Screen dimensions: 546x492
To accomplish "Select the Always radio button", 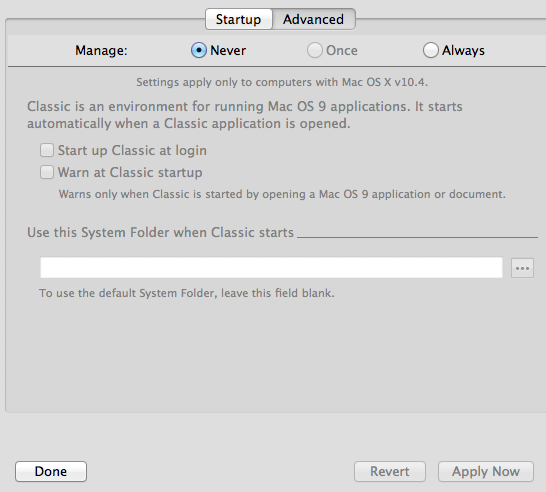I will 431,50.
